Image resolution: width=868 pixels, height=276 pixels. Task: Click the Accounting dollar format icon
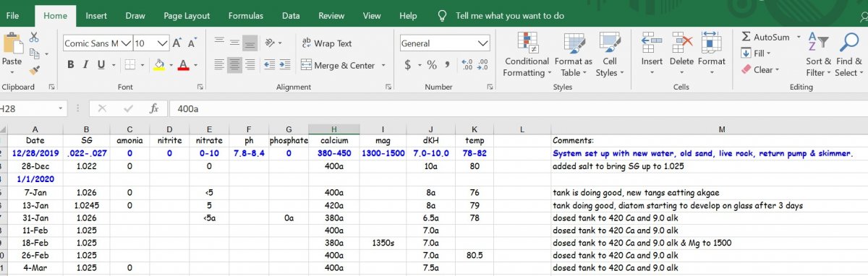click(x=408, y=65)
